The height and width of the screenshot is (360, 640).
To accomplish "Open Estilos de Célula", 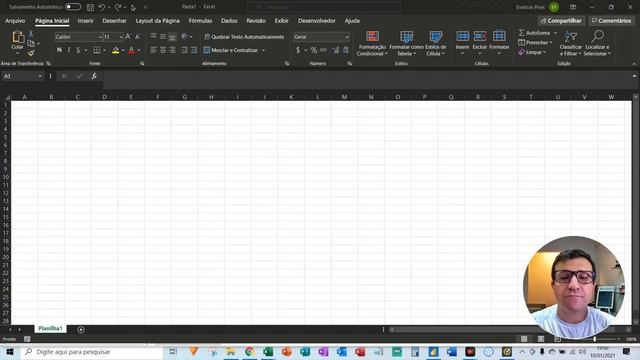I will (x=436, y=43).
